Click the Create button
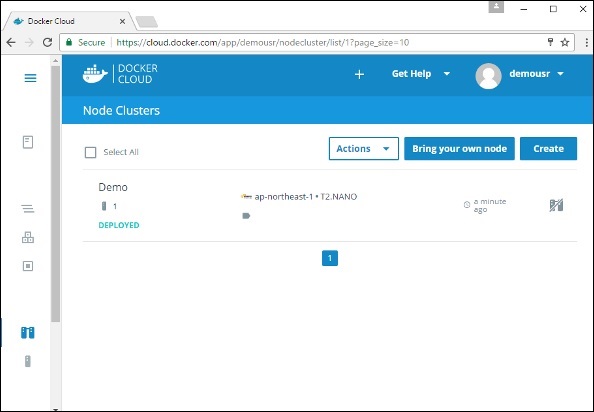The height and width of the screenshot is (412, 594). point(548,148)
